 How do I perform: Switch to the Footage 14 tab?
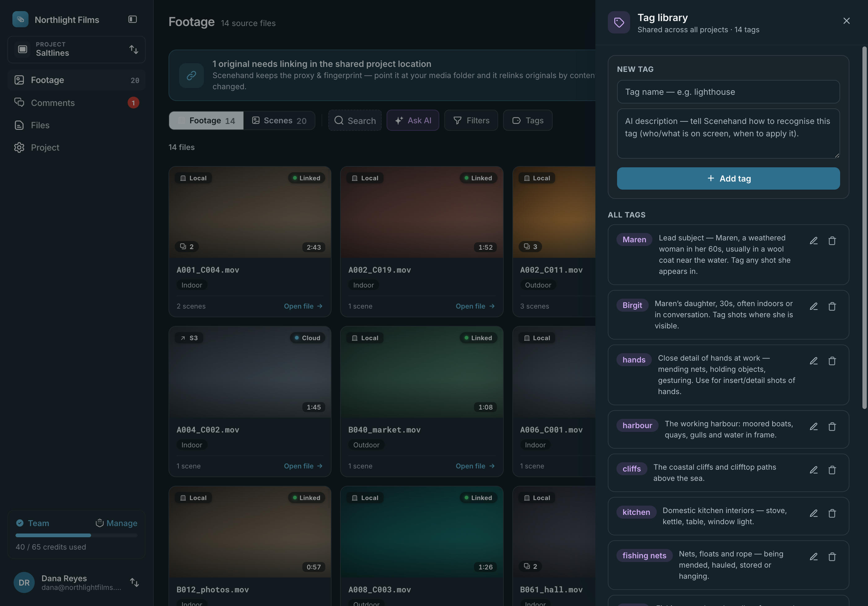pyautogui.click(x=206, y=121)
